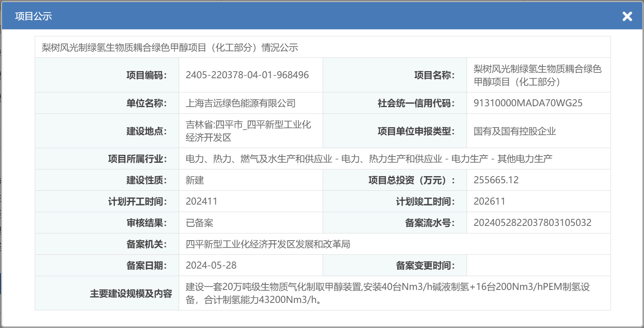This screenshot has width=644, height=328.
Task: Click the 项目单位申报类型 label
Action: 416,131
